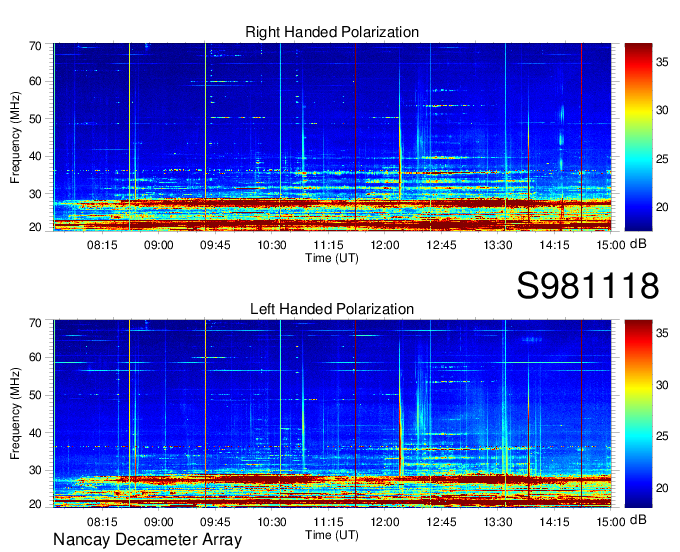Click the 11:15 tick of Right Handed plot
Image resolution: width=680 pixels, height=552 pixels.
[x=328, y=245]
